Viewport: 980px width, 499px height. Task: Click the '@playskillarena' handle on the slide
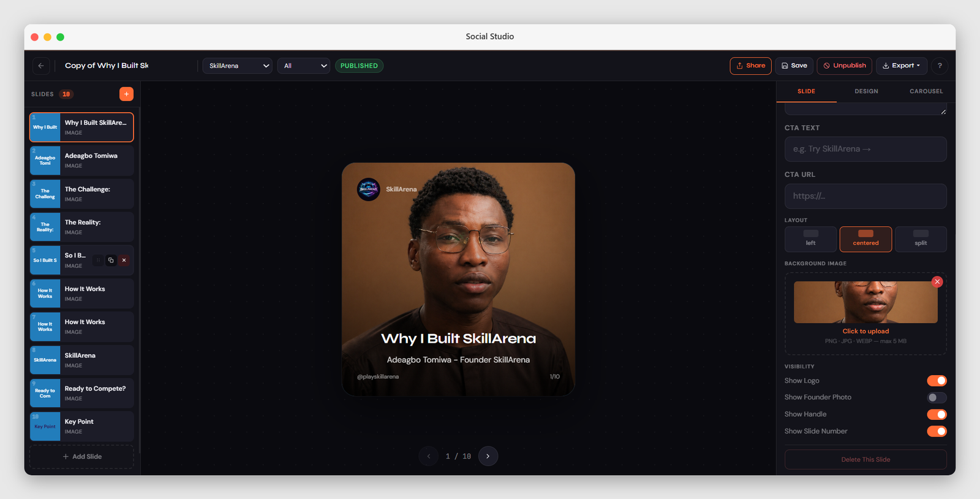tap(378, 376)
